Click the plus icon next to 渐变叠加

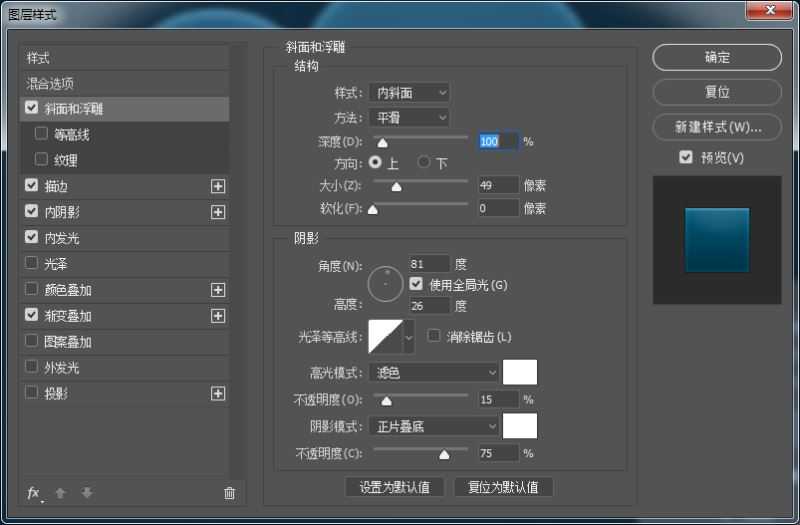(x=218, y=316)
